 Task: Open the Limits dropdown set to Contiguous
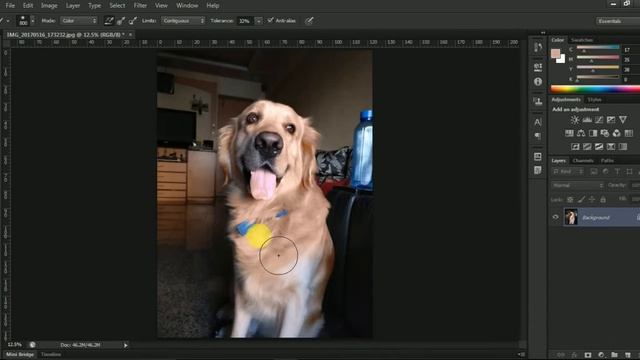pyautogui.click(x=183, y=20)
